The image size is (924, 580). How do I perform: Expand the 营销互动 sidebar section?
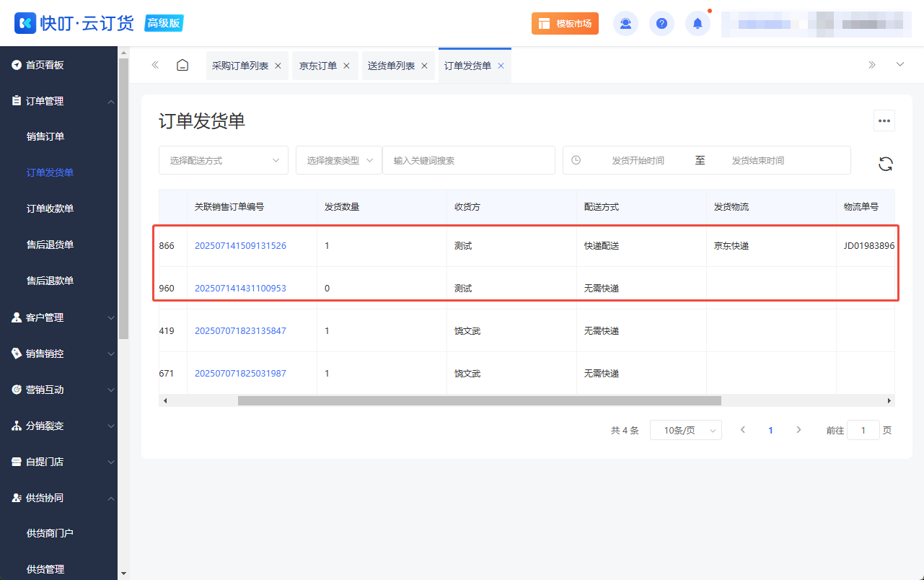click(x=58, y=390)
